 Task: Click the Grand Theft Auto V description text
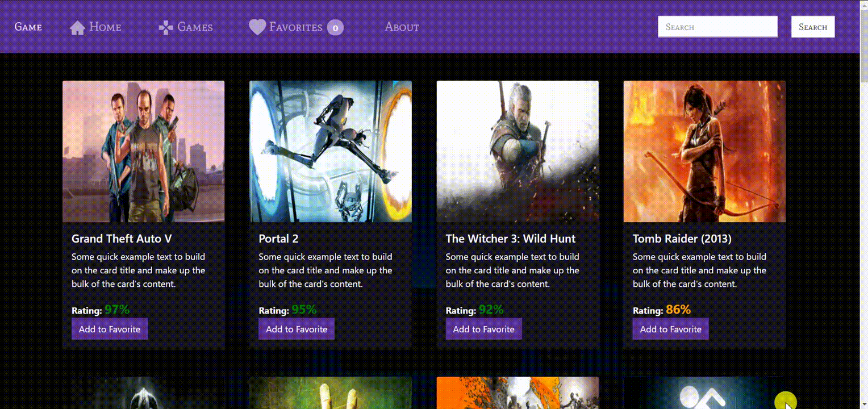[x=139, y=270]
